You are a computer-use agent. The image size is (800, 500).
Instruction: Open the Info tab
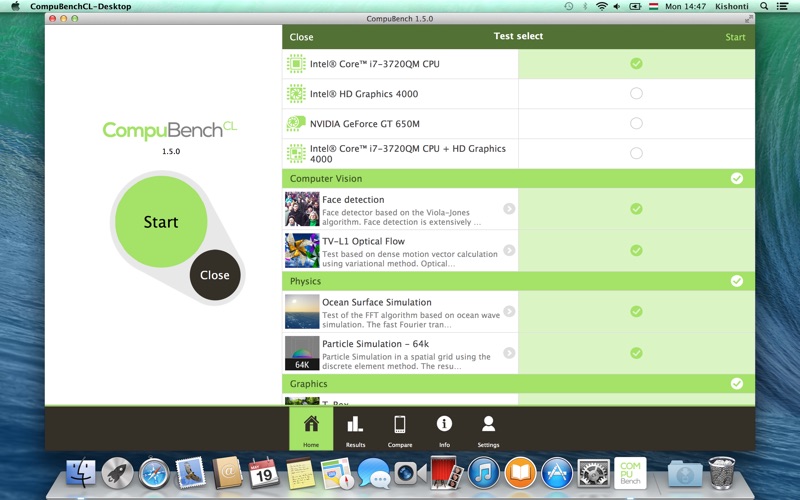tap(444, 429)
